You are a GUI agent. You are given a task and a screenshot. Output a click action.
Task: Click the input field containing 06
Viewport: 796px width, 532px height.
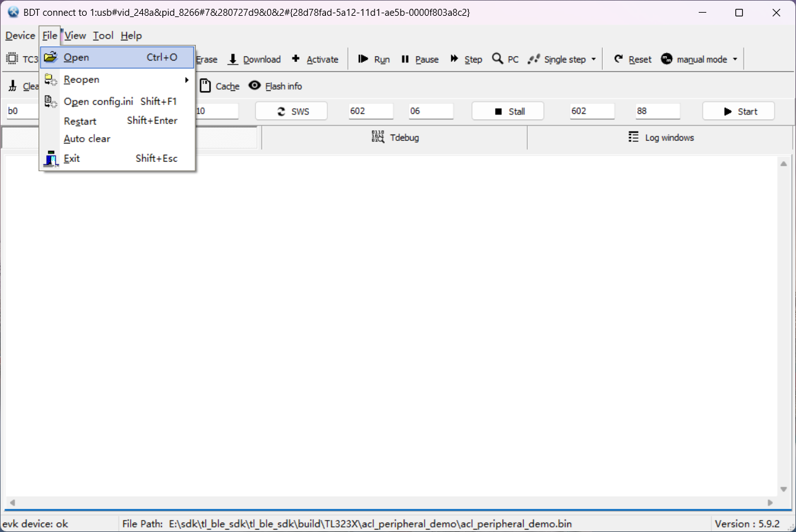431,111
